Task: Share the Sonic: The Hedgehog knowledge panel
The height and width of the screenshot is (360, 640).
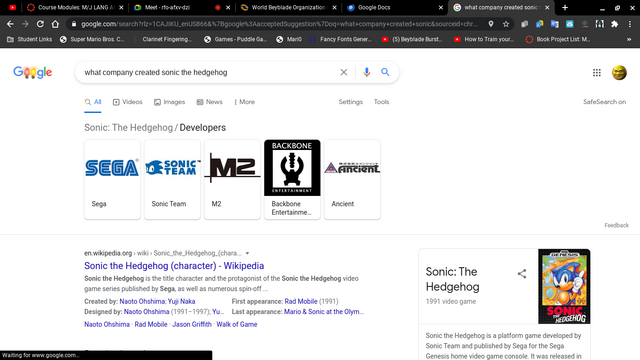Action: [x=522, y=273]
